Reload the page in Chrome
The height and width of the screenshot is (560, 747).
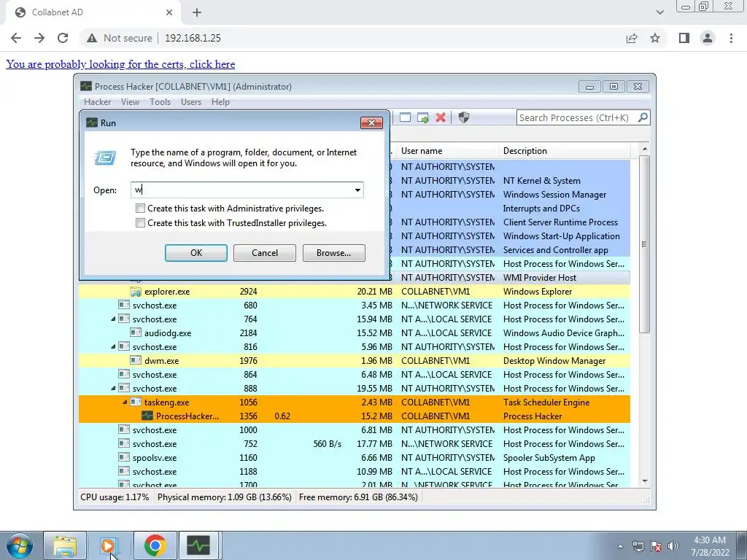tap(63, 38)
